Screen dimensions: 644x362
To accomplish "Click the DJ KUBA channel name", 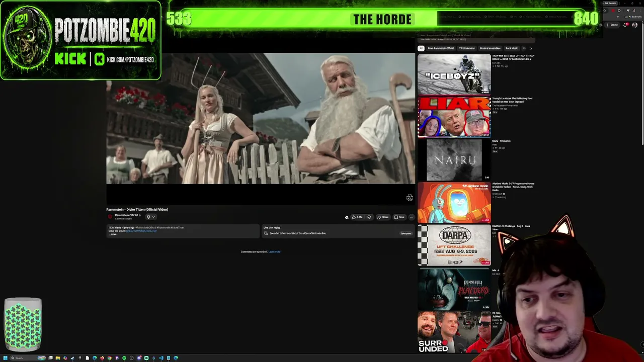I will (496, 63).
